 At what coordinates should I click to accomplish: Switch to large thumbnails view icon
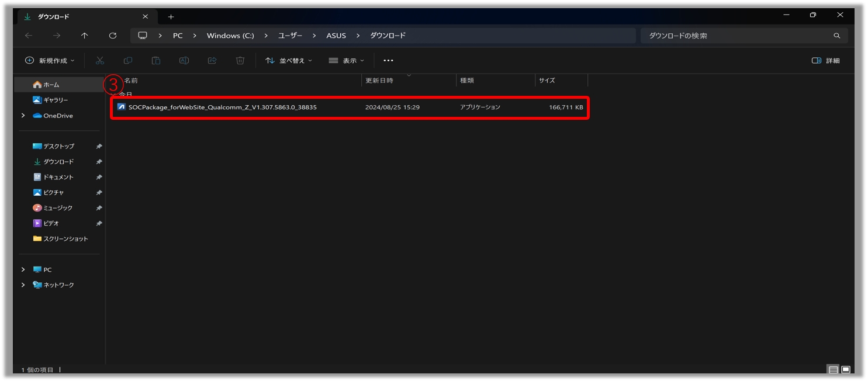tap(845, 370)
